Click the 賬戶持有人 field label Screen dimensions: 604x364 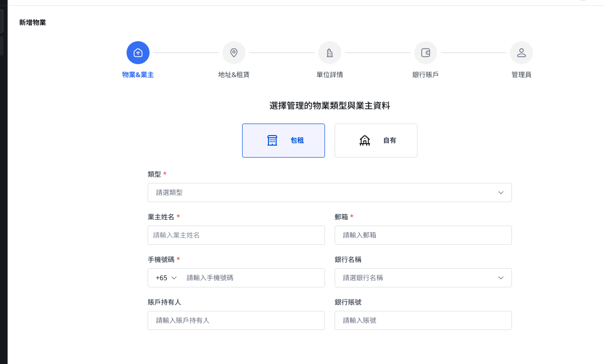point(164,302)
